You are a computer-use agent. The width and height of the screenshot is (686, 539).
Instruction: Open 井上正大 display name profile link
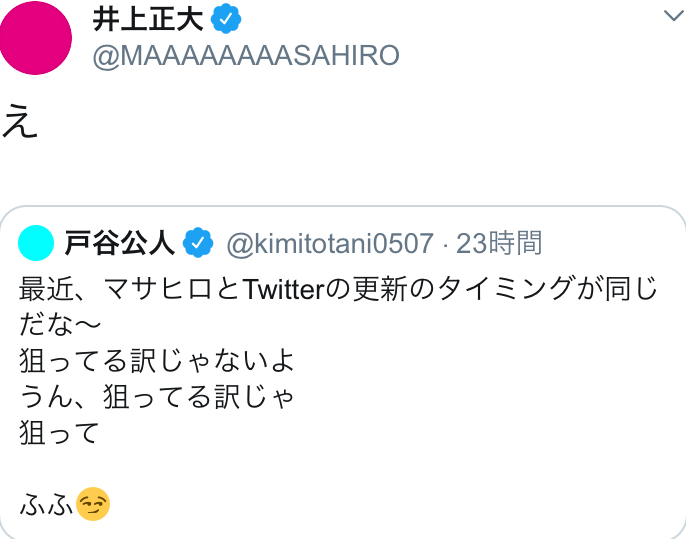point(148,19)
